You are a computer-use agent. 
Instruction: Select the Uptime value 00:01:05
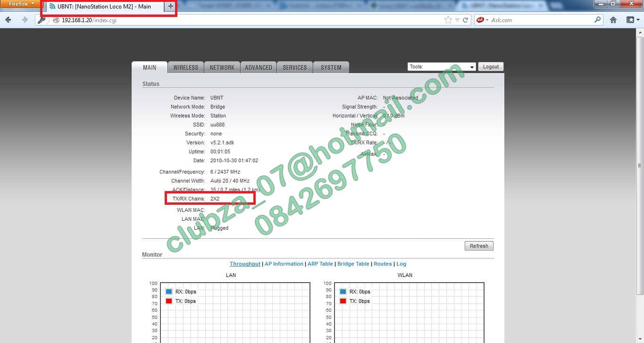click(220, 151)
